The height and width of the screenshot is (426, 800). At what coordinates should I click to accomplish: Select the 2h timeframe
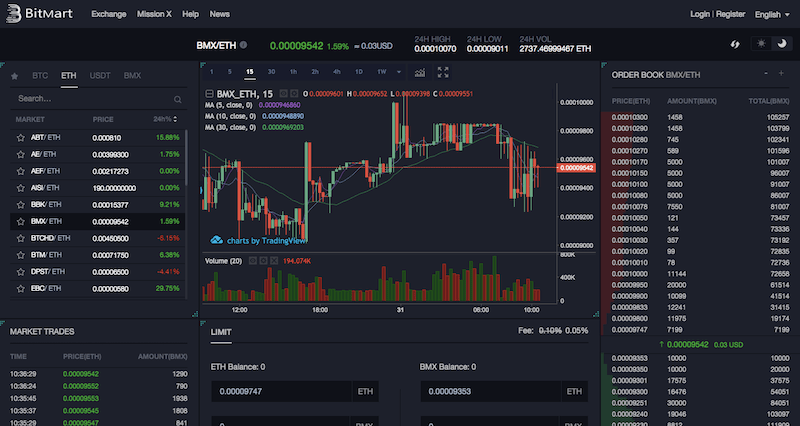315,72
